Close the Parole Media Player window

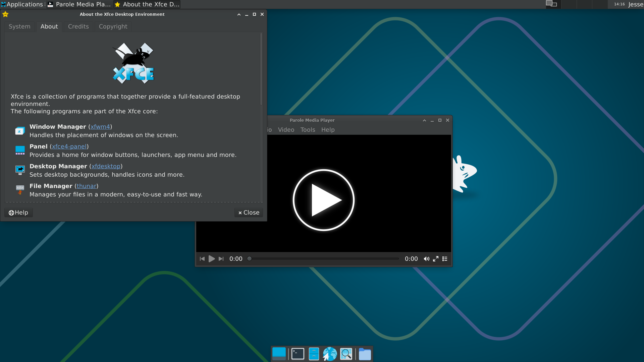[x=447, y=120]
